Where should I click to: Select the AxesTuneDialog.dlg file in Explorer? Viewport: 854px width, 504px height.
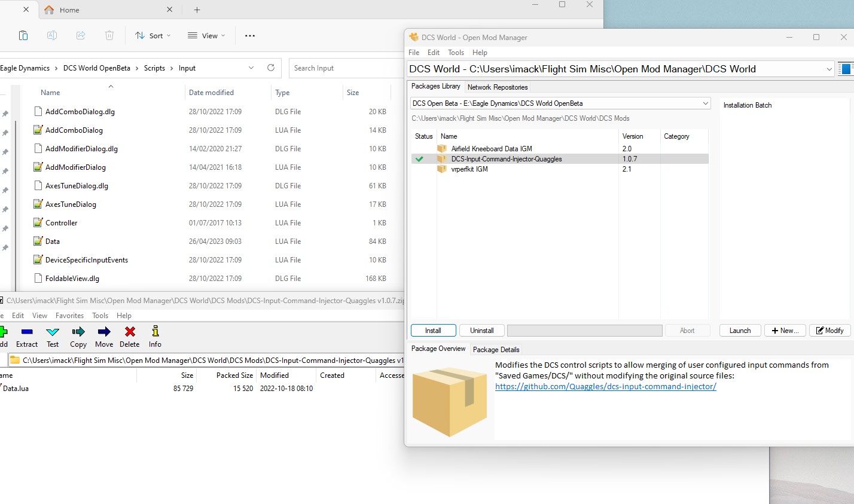[x=77, y=186]
